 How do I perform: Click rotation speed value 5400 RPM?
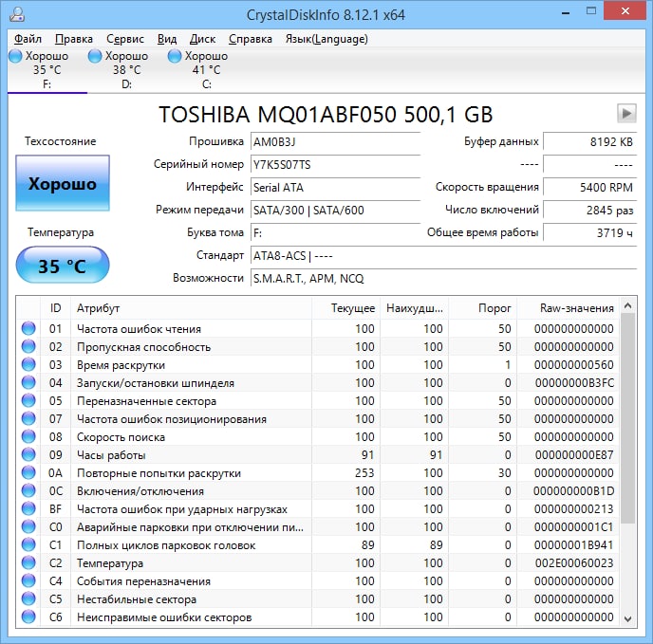coord(590,188)
